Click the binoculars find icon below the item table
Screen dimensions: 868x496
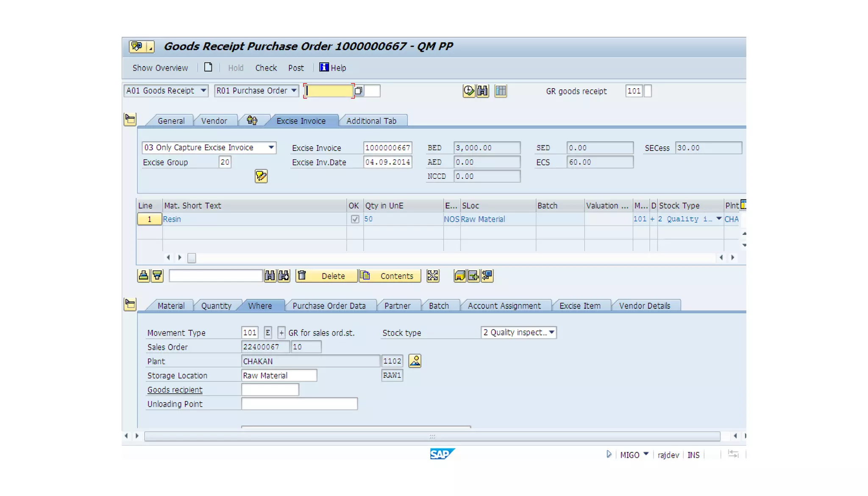pyautogui.click(x=270, y=276)
